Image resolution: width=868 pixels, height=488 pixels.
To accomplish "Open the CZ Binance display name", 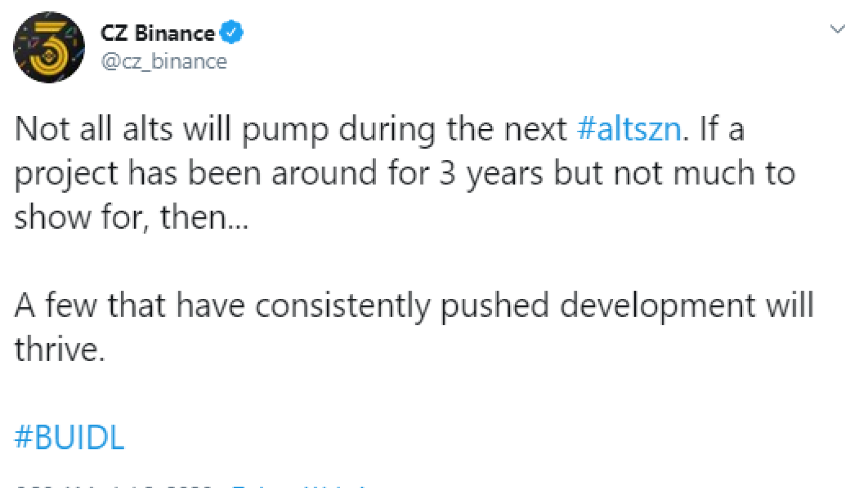I will click(x=158, y=33).
